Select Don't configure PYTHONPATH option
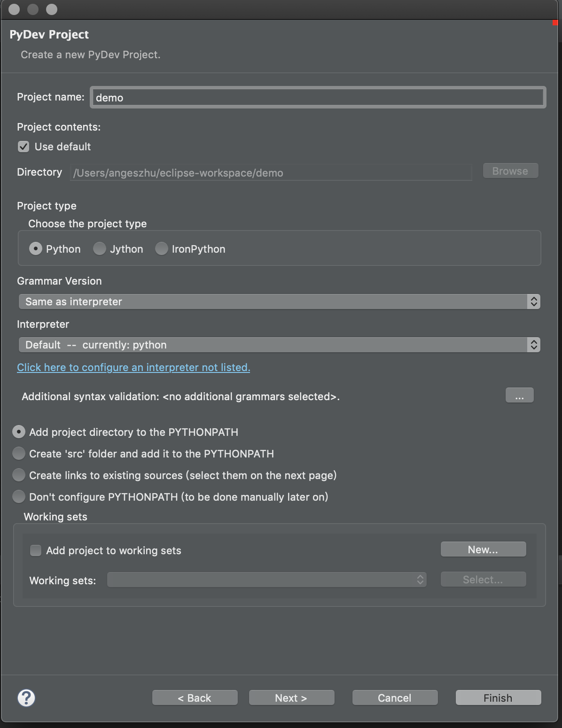562x728 pixels. [19, 497]
